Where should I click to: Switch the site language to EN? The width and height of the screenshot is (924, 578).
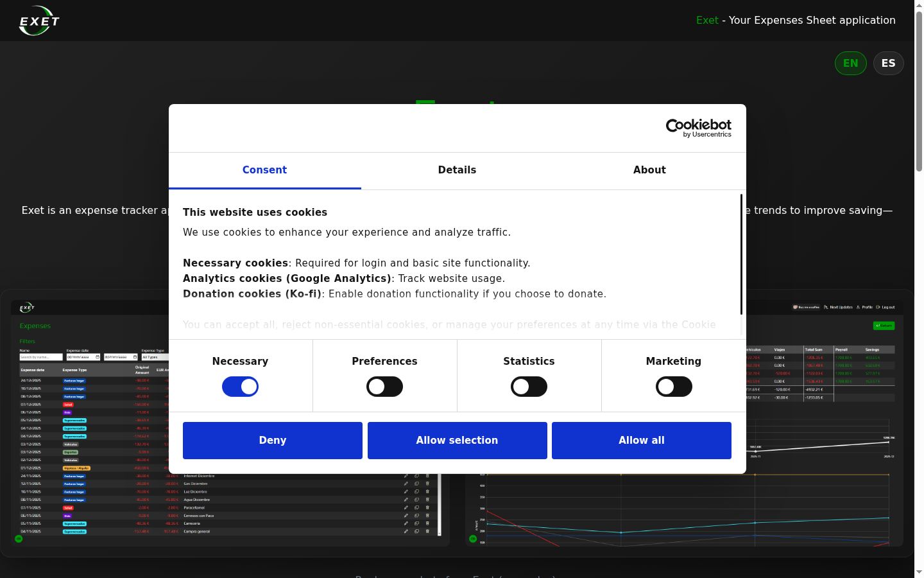(851, 63)
